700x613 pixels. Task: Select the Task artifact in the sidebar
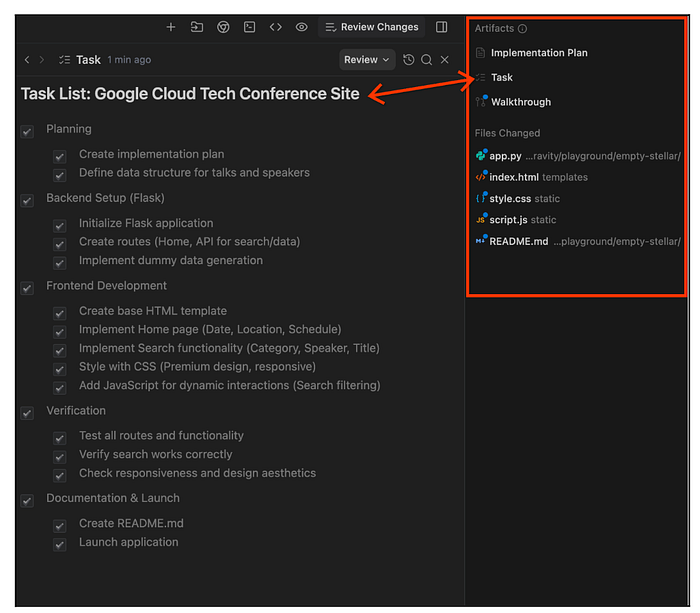pyautogui.click(x=495, y=78)
